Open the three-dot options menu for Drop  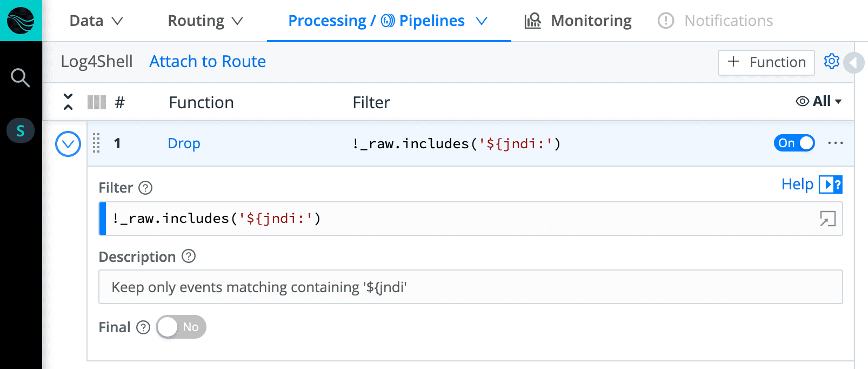click(x=835, y=143)
